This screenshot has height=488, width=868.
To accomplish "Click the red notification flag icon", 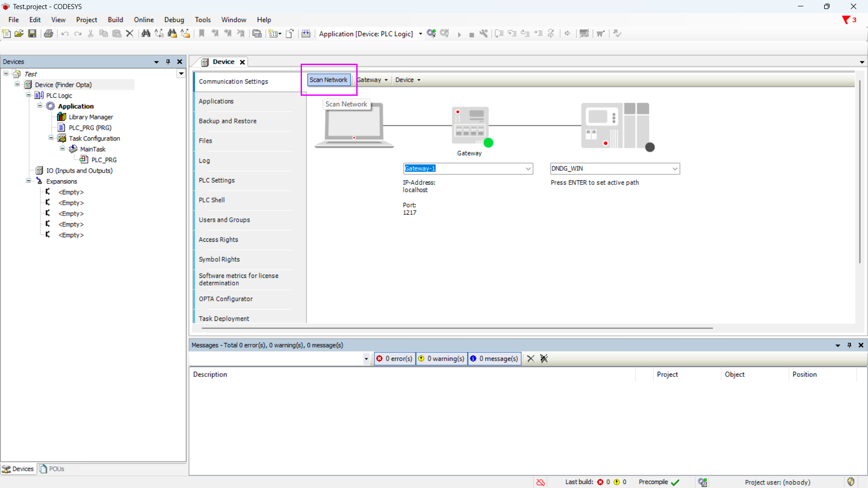I will pos(846,20).
